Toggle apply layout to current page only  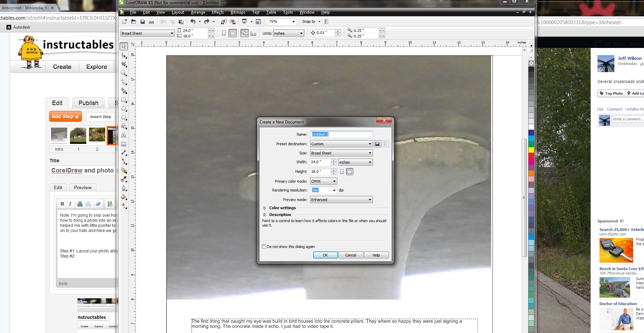[x=253, y=33]
